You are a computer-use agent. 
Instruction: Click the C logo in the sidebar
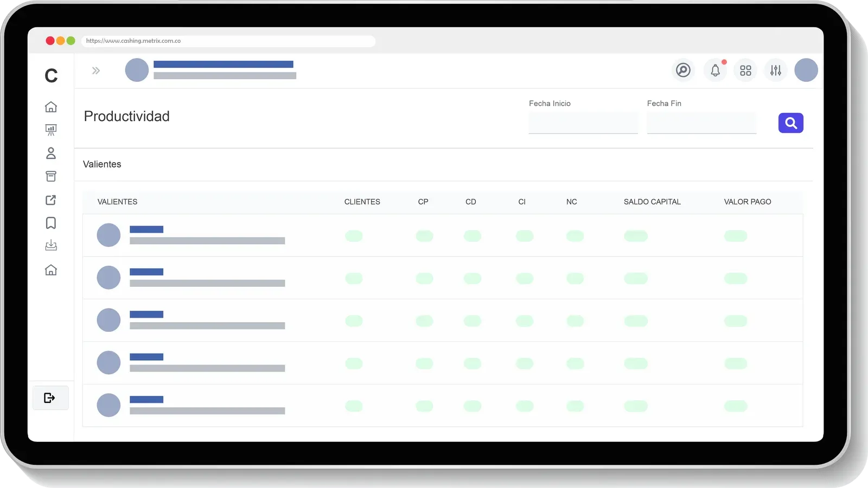(x=51, y=75)
